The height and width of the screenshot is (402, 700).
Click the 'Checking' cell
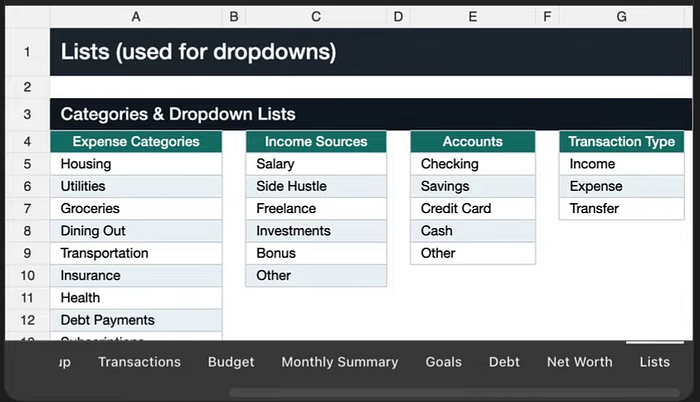click(x=473, y=164)
